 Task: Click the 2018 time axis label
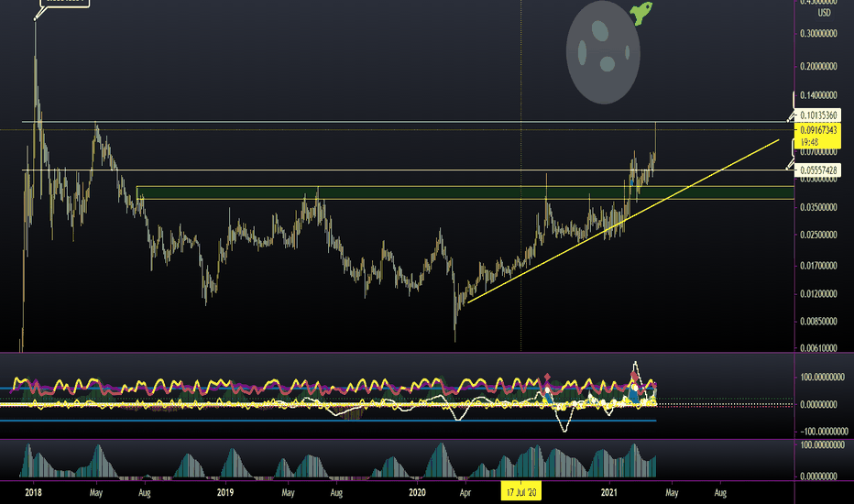[x=33, y=493]
